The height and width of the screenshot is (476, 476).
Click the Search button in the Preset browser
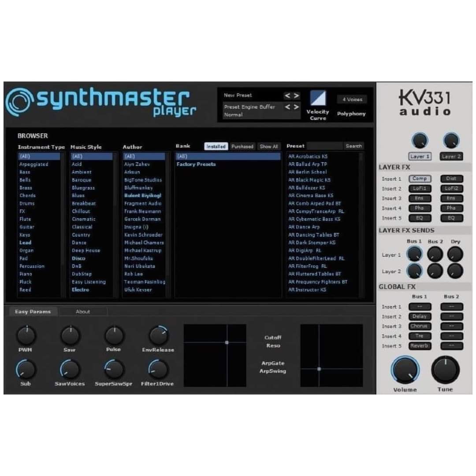354,146
